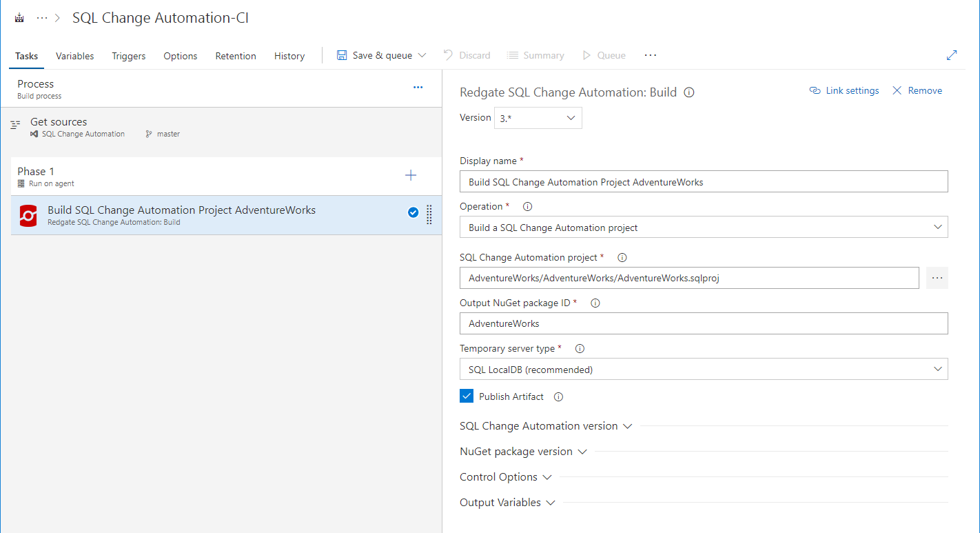Click the browse ellipsis button for project path

(937, 278)
